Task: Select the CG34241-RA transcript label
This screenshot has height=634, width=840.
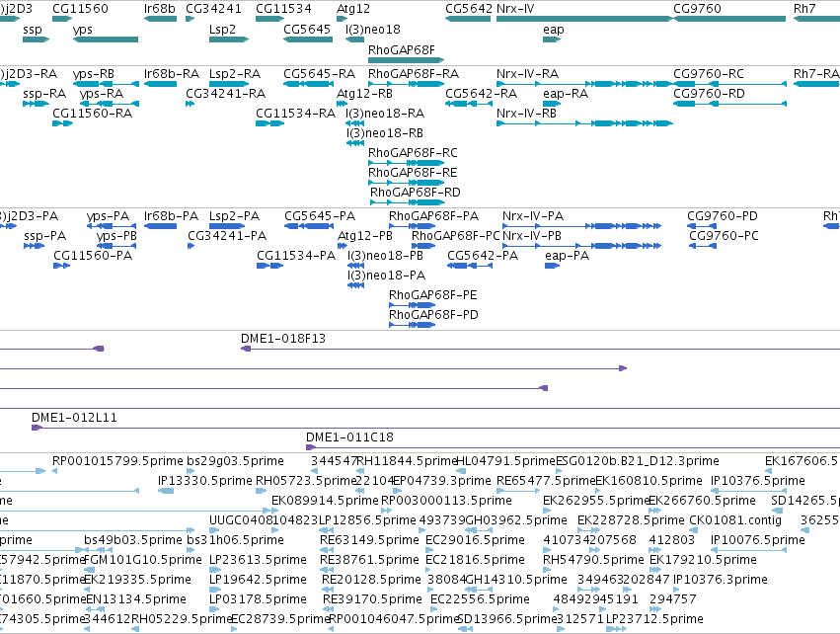Action: point(225,94)
